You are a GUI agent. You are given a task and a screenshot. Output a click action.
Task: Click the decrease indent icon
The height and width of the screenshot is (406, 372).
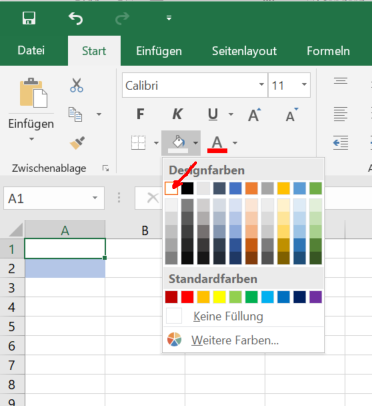(x=341, y=143)
